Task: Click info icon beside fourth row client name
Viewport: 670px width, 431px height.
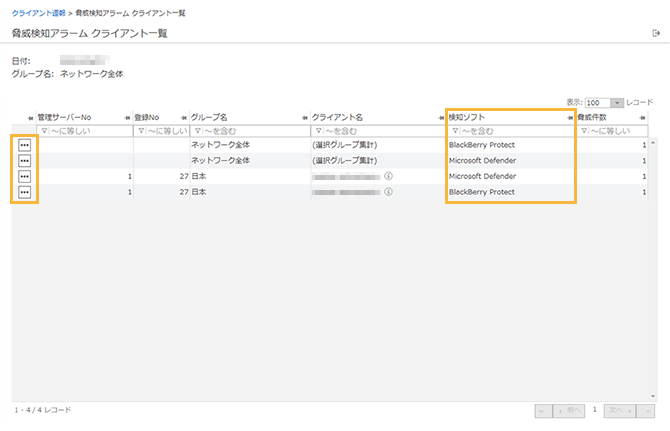Action: 388,191
